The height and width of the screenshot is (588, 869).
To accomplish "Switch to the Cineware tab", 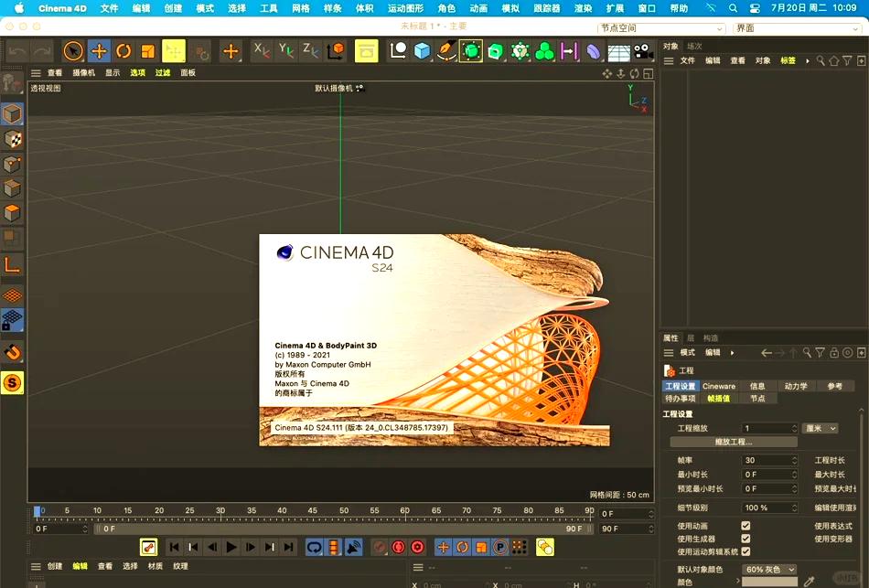I will pyautogui.click(x=718, y=386).
